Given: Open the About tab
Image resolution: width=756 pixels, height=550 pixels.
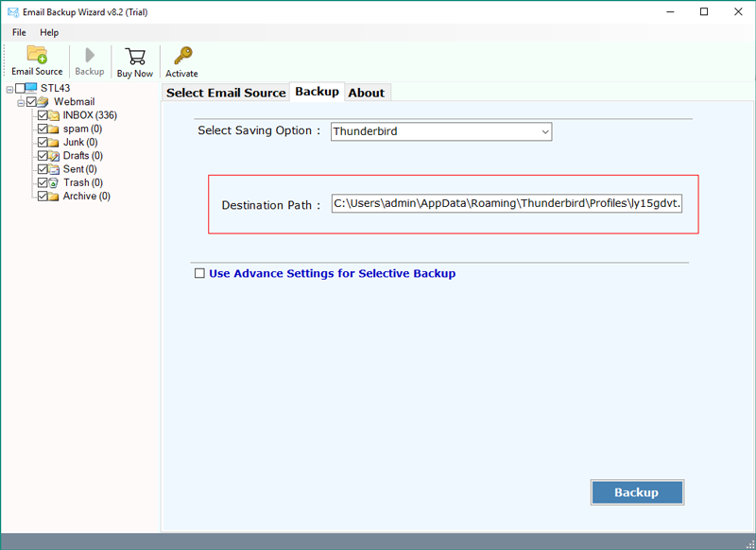Looking at the screenshot, I should [366, 93].
